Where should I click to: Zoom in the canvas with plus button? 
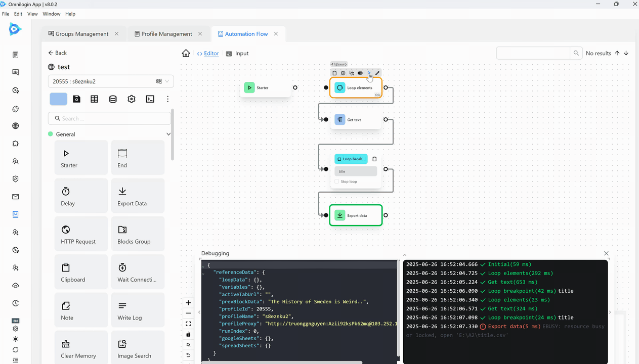188,303
